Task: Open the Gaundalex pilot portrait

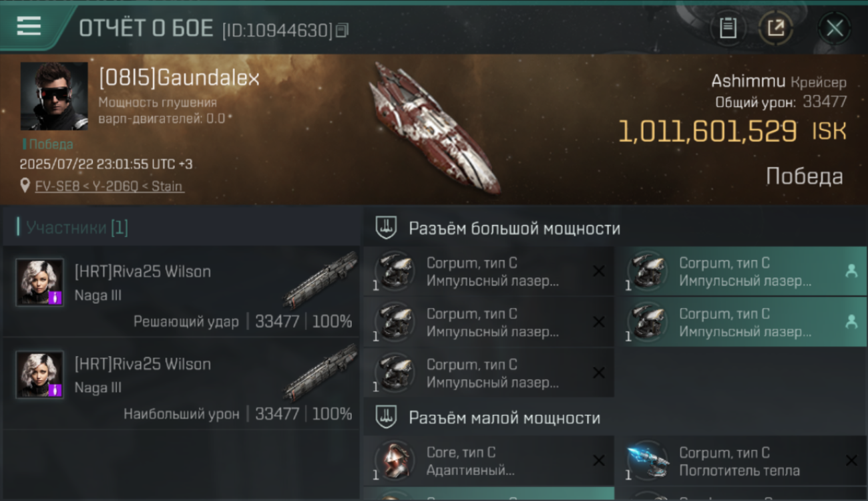Action: coord(54,96)
